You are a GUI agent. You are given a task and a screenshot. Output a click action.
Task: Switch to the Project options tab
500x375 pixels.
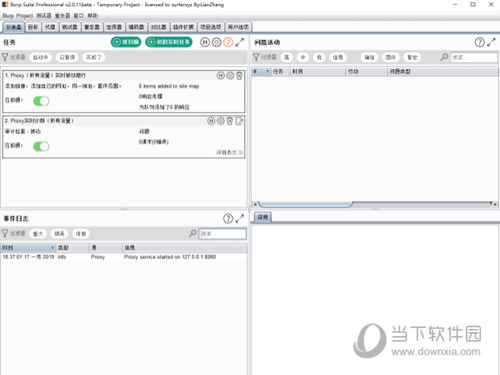pyautogui.click(x=211, y=27)
